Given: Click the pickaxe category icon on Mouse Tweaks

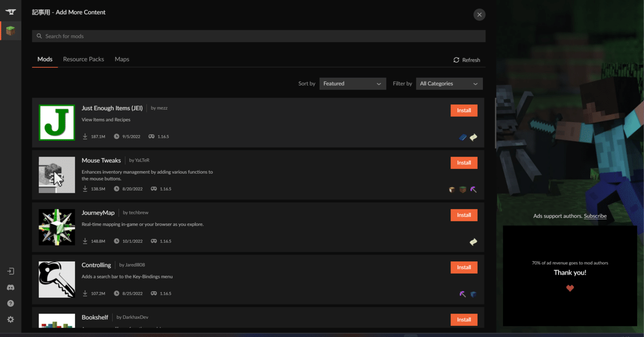Looking at the screenshot, I should (473, 190).
